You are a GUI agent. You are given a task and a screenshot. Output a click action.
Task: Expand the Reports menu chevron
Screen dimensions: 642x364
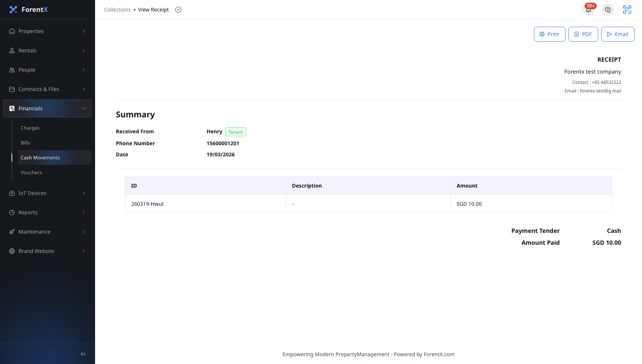(84, 212)
